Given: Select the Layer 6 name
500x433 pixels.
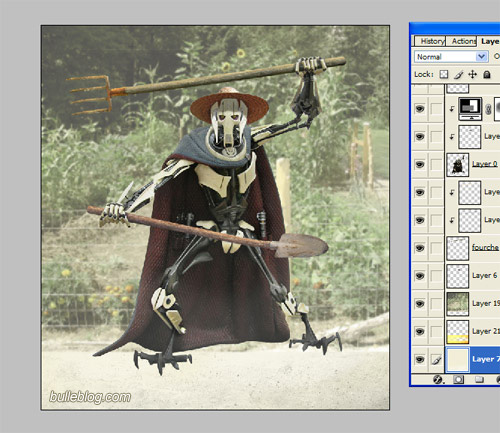Looking at the screenshot, I should [x=484, y=276].
